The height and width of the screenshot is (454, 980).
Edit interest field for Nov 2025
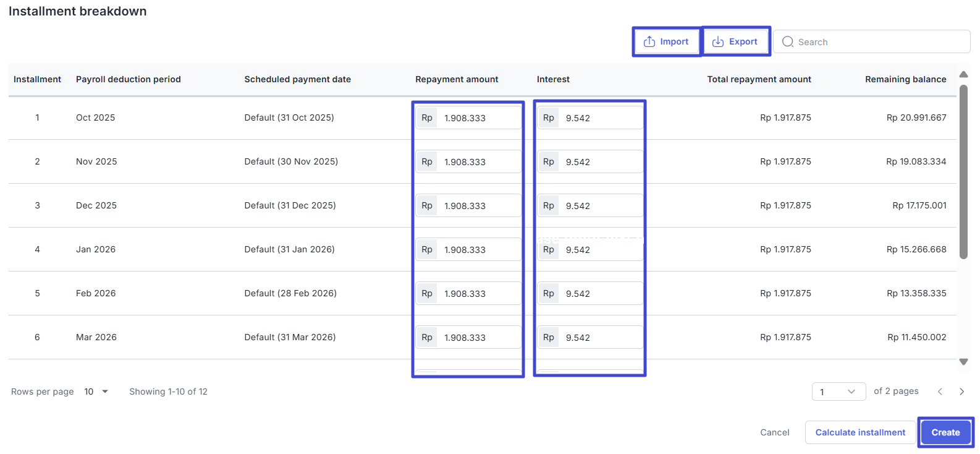click(601, 162)
